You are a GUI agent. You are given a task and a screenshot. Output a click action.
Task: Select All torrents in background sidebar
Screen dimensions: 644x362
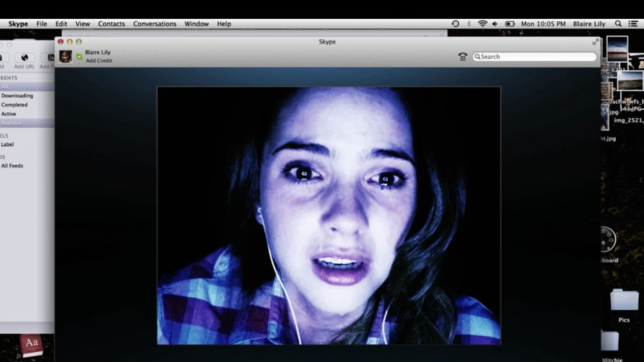26,87
